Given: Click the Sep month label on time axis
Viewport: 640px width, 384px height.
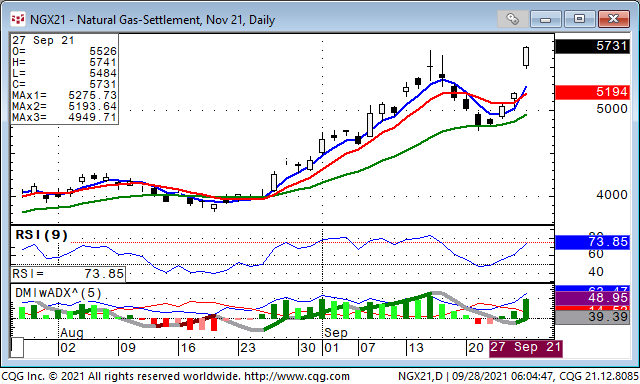Looking at the screenshot, I should pyautogui.click(x=336, y=333).
